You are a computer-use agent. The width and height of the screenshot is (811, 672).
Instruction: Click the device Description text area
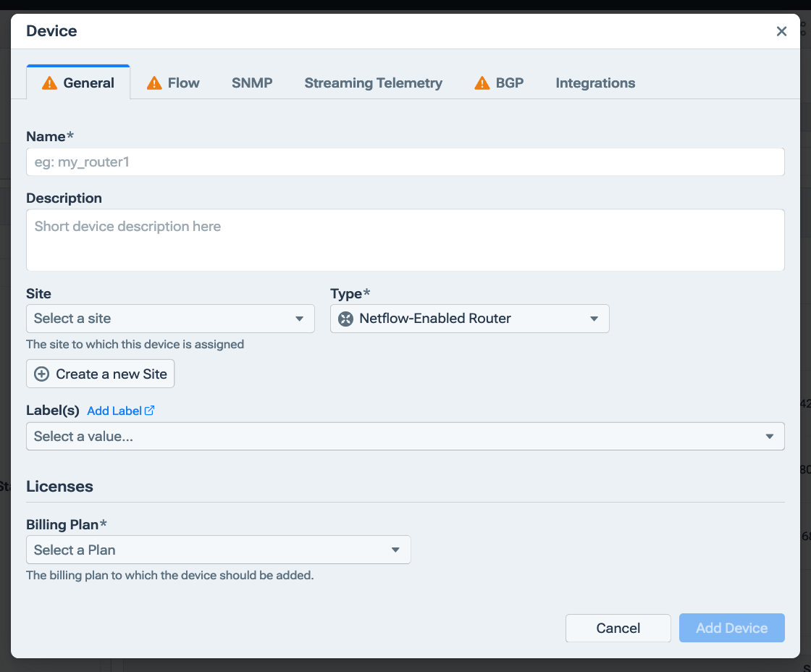click(405, 239)
